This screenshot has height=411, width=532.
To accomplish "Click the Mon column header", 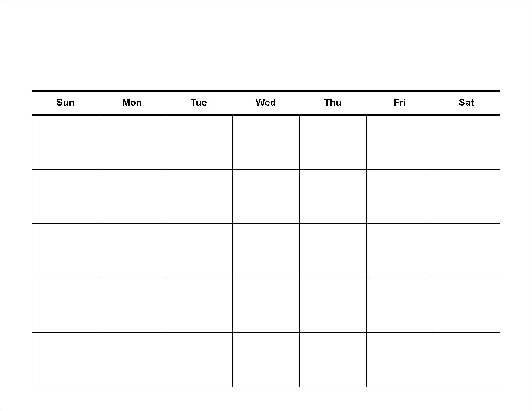I will (132, 103).
